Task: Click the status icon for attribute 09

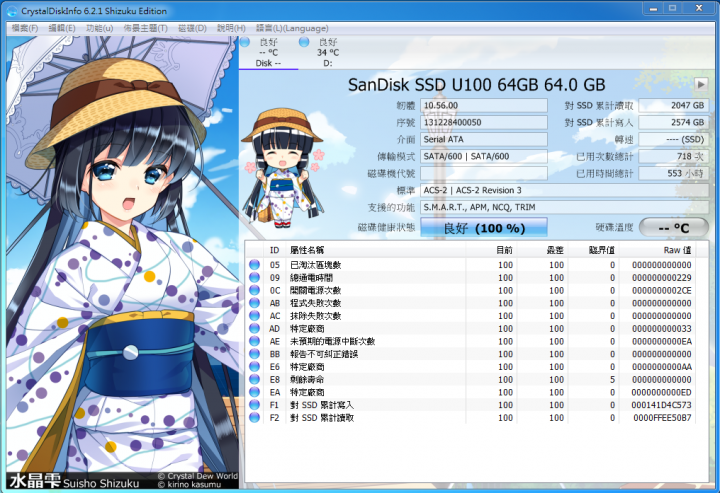Action: coord(254,278)
